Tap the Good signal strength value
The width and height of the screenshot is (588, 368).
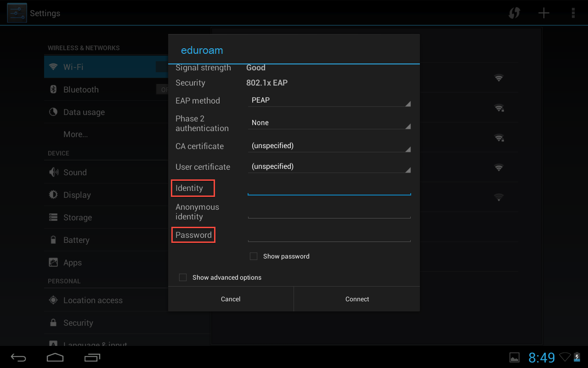[x=256, y=68]
